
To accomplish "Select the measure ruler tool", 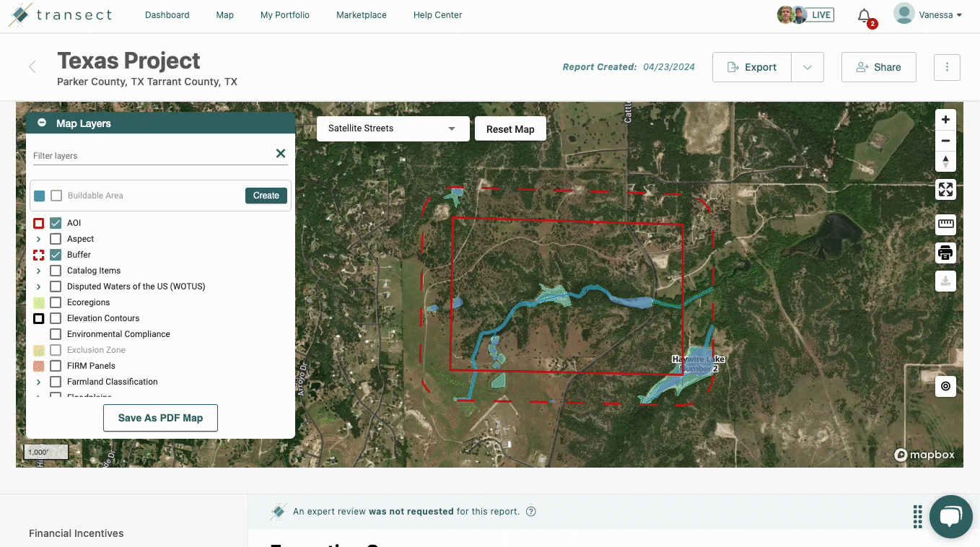I will click(x=945, y=224).
